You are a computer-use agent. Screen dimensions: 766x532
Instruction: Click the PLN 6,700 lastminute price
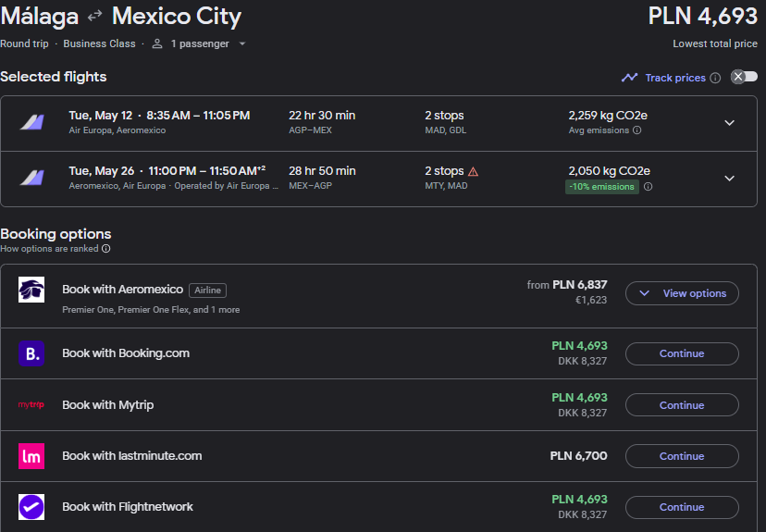coord(578,456)
